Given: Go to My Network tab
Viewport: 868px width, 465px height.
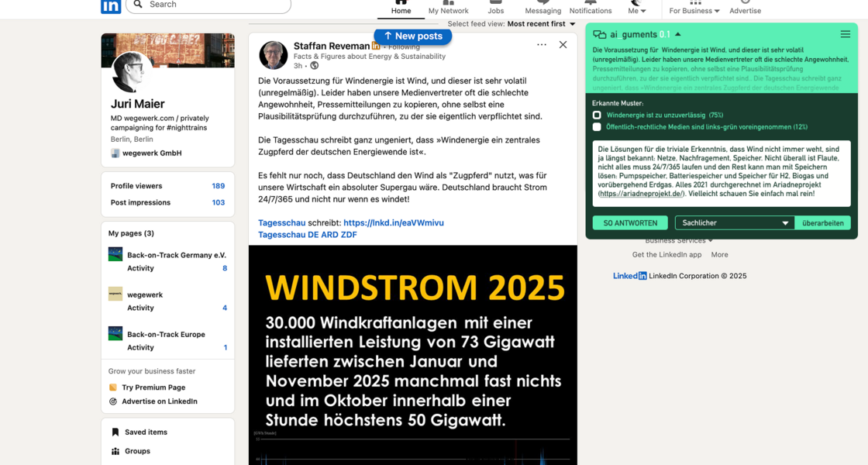Looking at the screenshot, I should click(448, 8).
